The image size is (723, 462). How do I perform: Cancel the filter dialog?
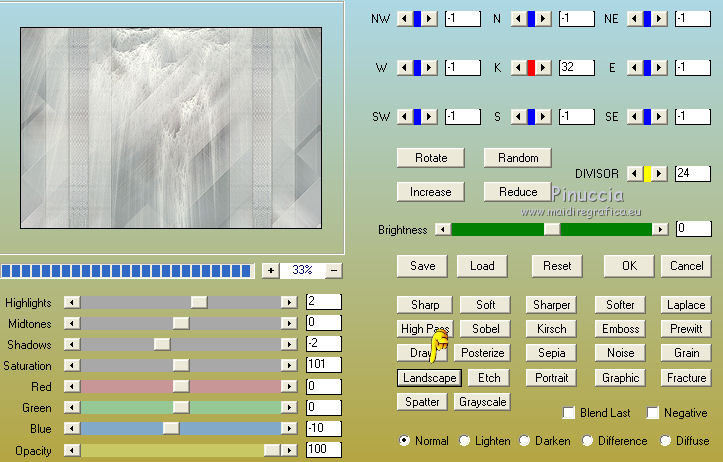tap(686, 266)
